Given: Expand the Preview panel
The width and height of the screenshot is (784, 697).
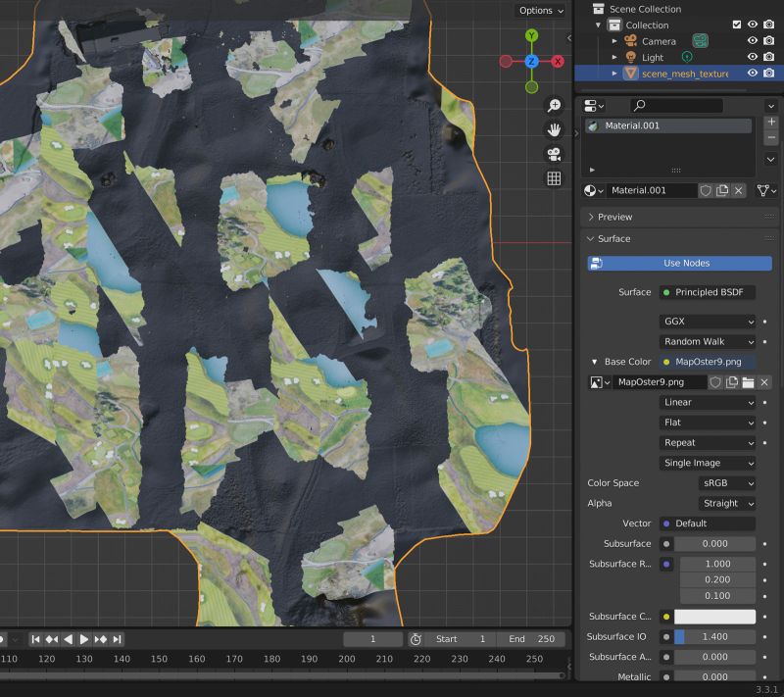Looking at the screenshot, I should click(614, 217).
